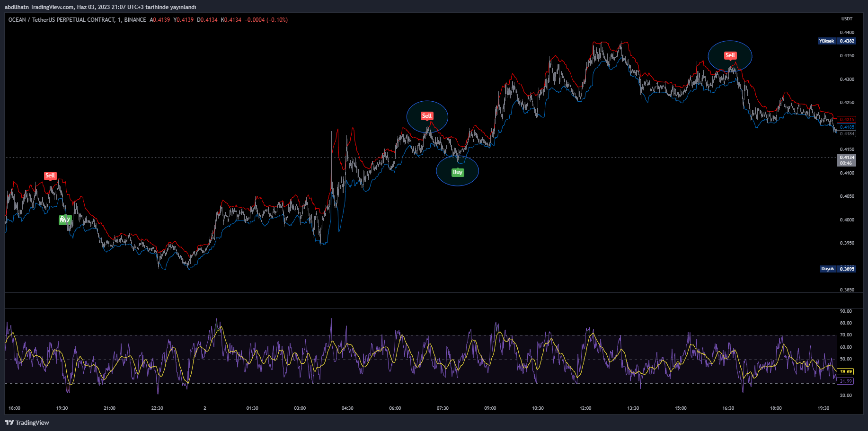
Task: Click the Düşük 0.3895 low price label
Action: 838,269
